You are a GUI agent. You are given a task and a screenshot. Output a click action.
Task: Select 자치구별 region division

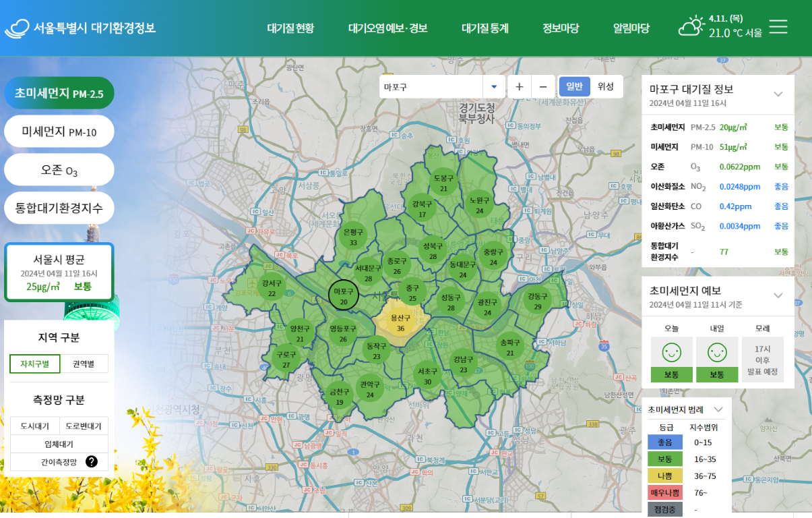coord(35,364)
